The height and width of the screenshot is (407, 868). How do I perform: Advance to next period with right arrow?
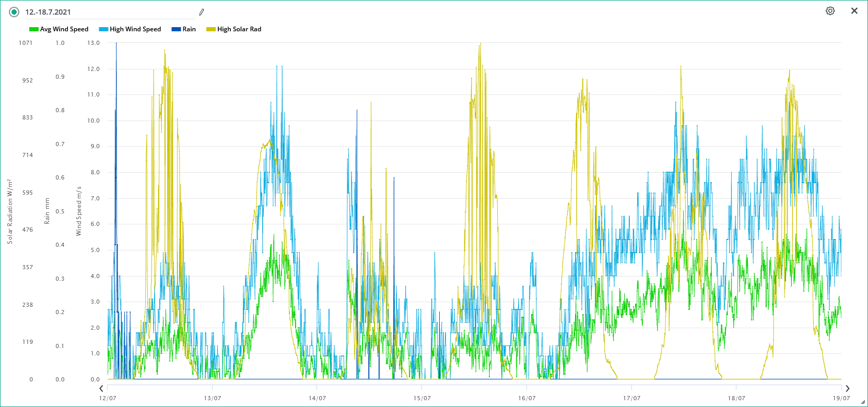coord(847,388)
